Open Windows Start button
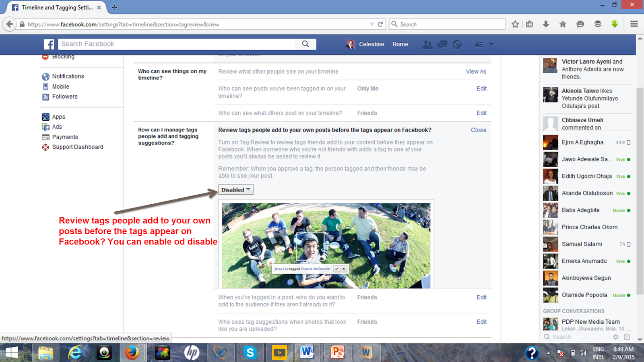Image resolution: width=644 pixels, height=362 pixels. tap(12, 353)
